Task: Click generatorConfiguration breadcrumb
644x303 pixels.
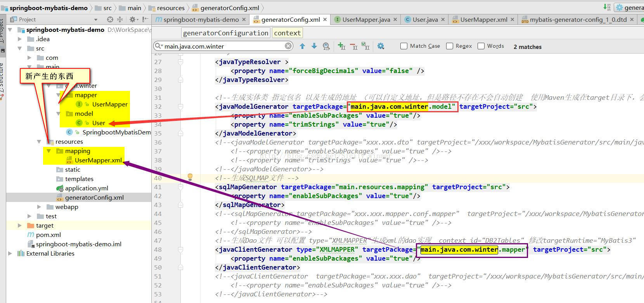Action: pyautogui.click(x=225, y=33)
